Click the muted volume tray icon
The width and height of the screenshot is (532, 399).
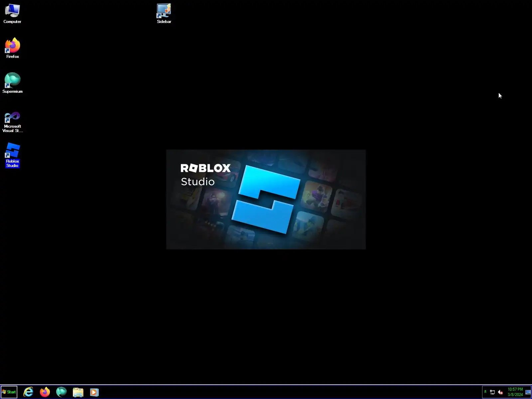point(500,392)
